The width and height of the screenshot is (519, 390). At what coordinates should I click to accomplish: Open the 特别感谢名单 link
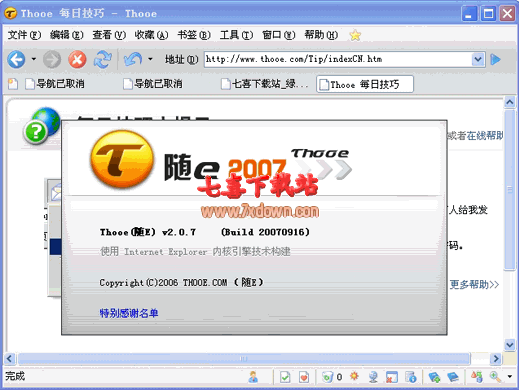tap(129, 313)
